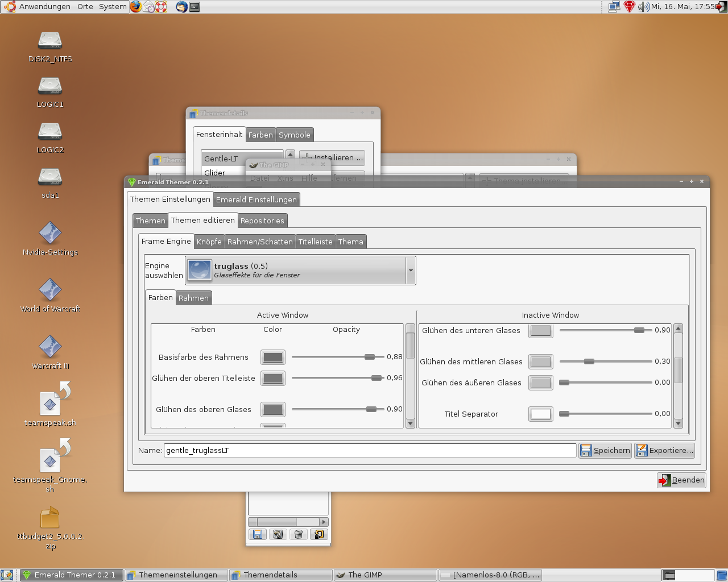Launch Firefox from the top panel
This screenshot has width=728, height=582.
135,7
